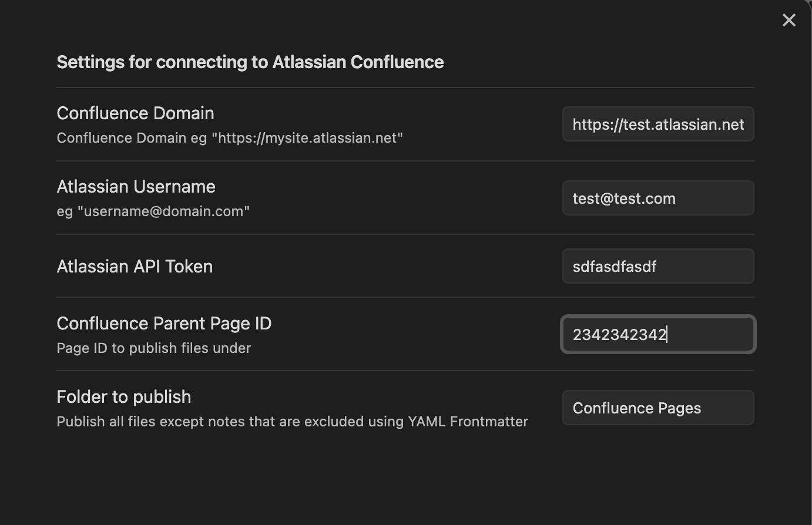The image size is (812, 525).
Task: Click the "Confluence Parent Page ID" label
Action: (164, 324)
